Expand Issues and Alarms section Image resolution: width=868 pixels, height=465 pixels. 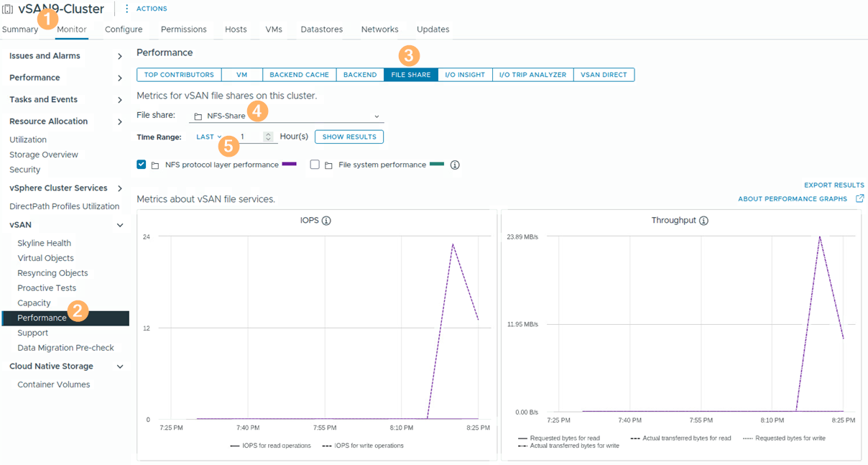(119, 56)
